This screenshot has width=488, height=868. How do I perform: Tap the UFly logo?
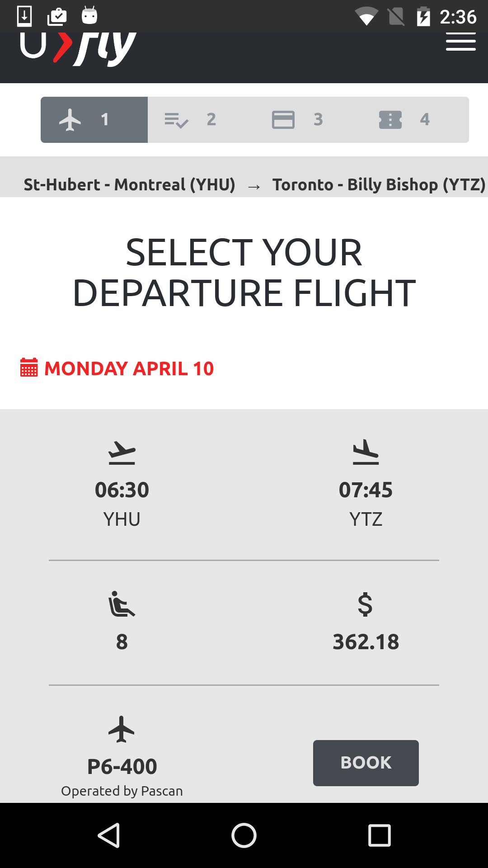point(78,48)
